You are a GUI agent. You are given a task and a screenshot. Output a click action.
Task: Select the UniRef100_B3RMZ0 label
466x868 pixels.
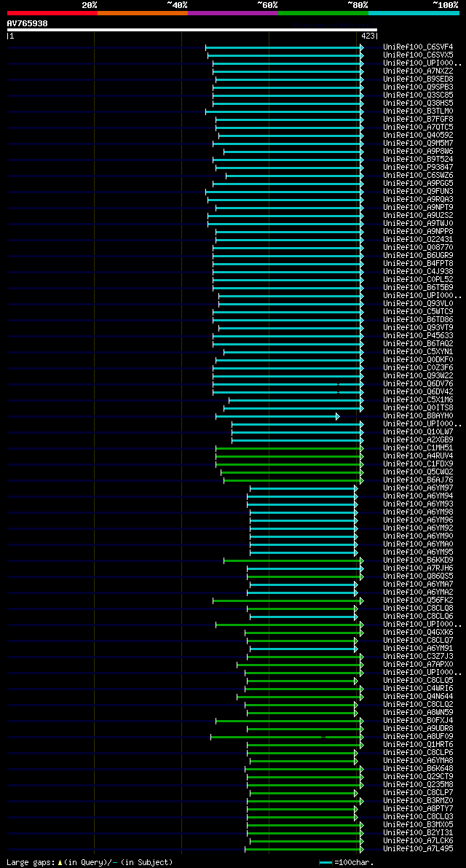[418, 802]
